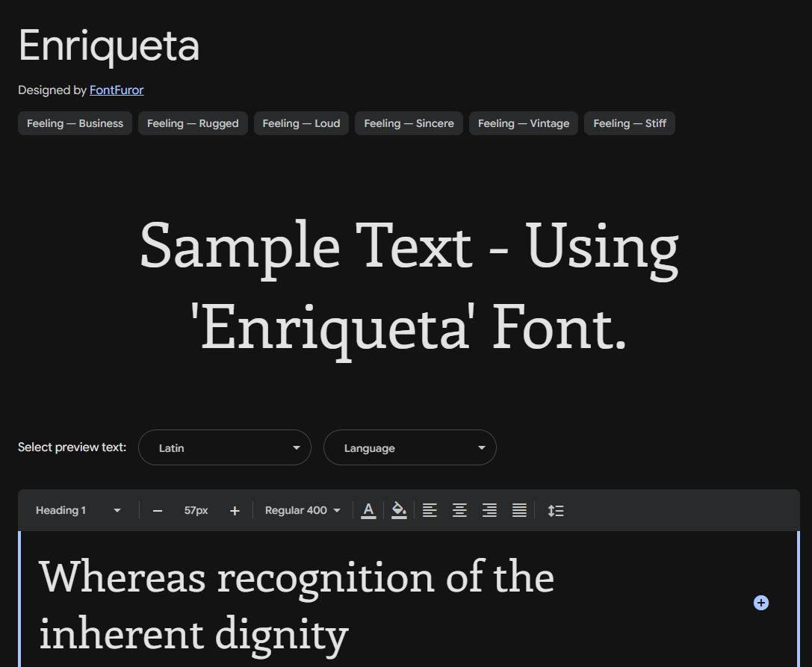
Task: Click the 'Whereas recognition of the' preview text
Action: (297, 577)
